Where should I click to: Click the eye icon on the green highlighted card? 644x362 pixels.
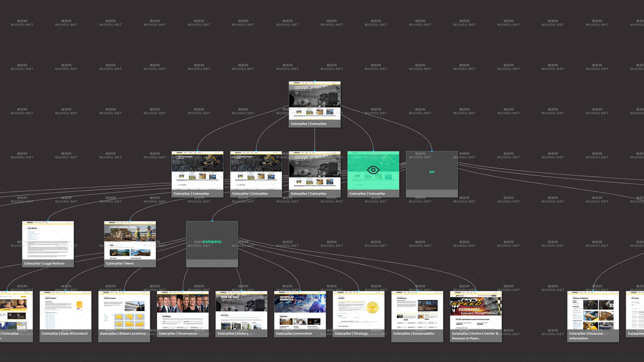[x=373, y=170]
